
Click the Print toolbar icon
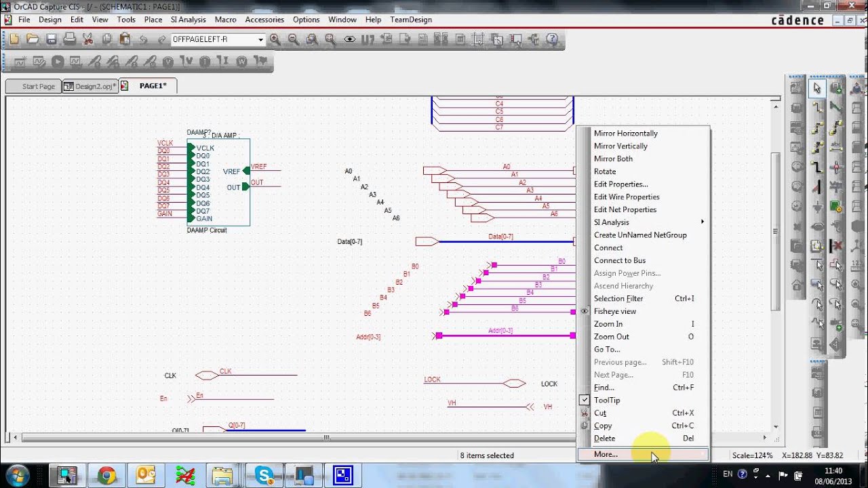pyautogui.click(x=70, y=39)
